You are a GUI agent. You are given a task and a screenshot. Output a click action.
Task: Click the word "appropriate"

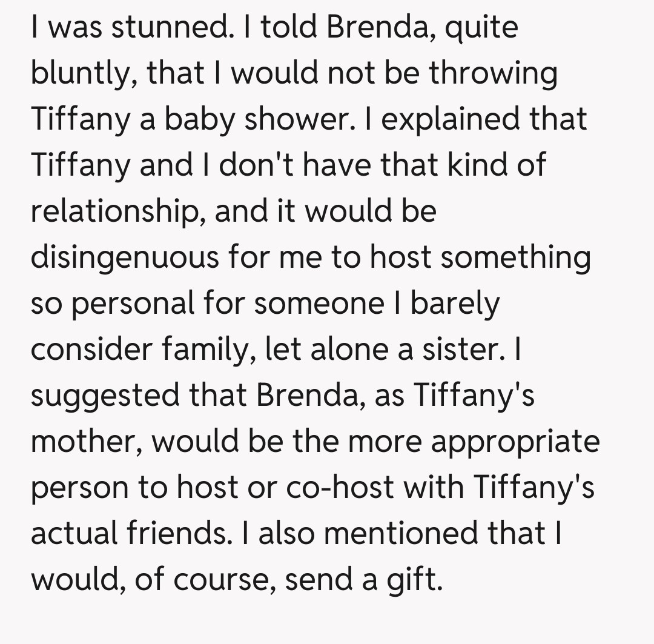(515, 442)
